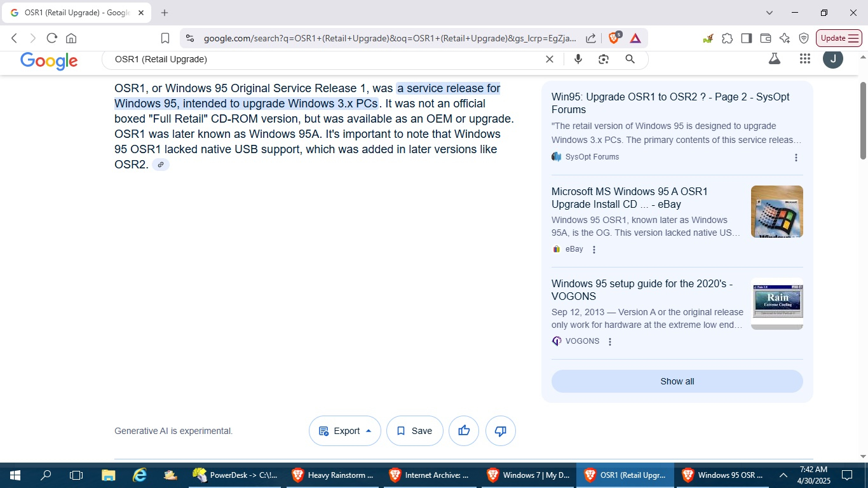This screenshot has height=488, width=868.
Task: Bookmark this page in address bar
Action: pos(165,38)
